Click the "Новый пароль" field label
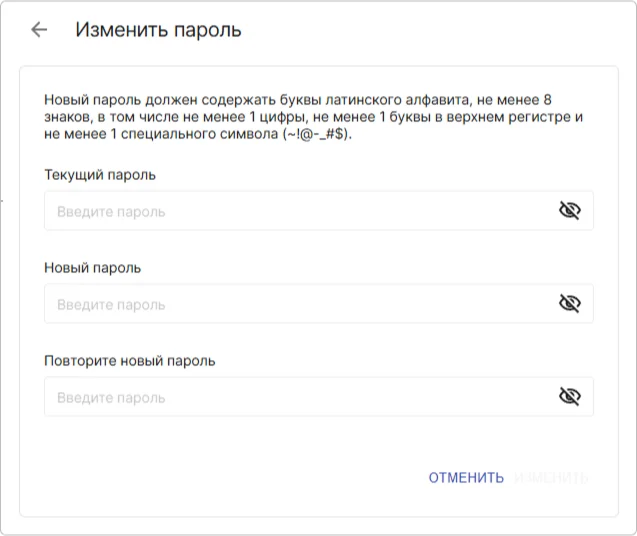This screenshot has height=536, width=637. (x=92, y=268)
